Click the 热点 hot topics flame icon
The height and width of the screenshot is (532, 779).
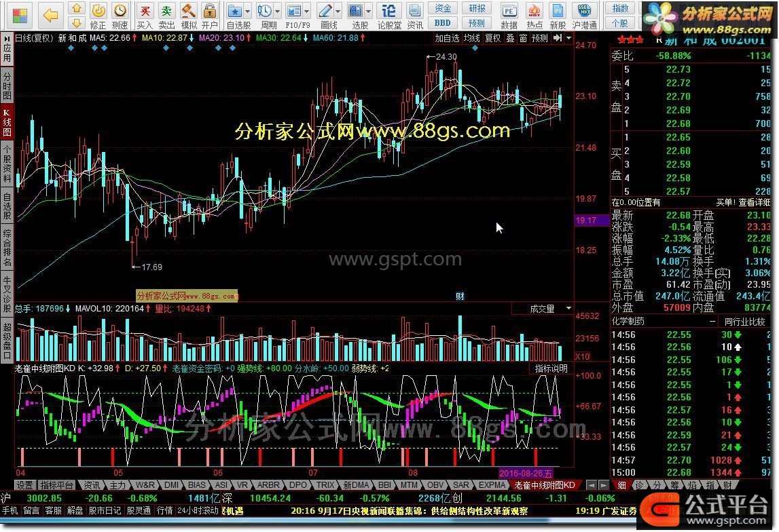tap(535, 16)
